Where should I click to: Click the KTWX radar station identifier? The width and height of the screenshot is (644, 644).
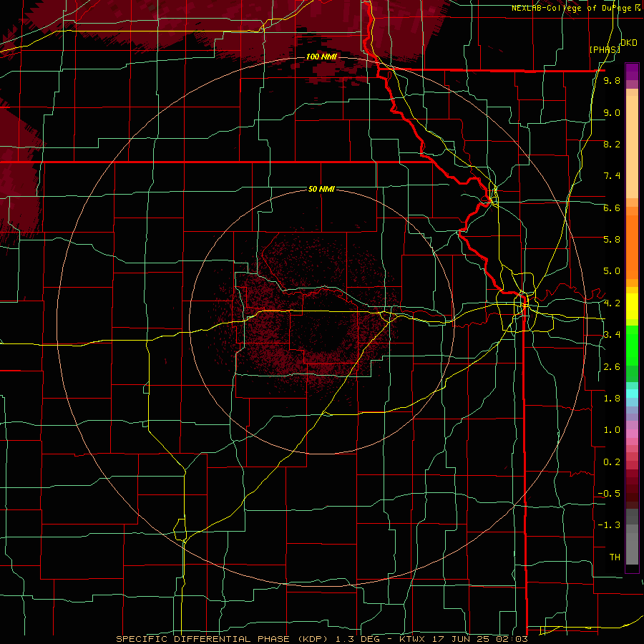click(x=412, y=639)
